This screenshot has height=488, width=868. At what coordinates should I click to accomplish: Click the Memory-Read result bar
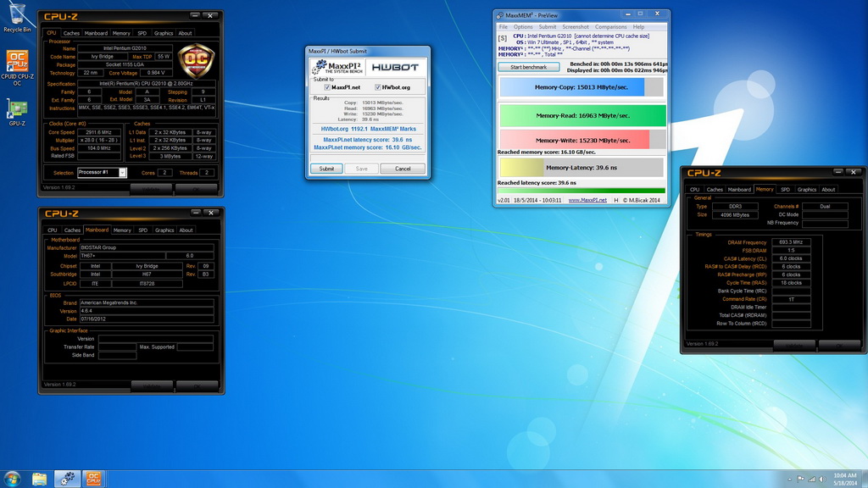(x=582, y=115)
